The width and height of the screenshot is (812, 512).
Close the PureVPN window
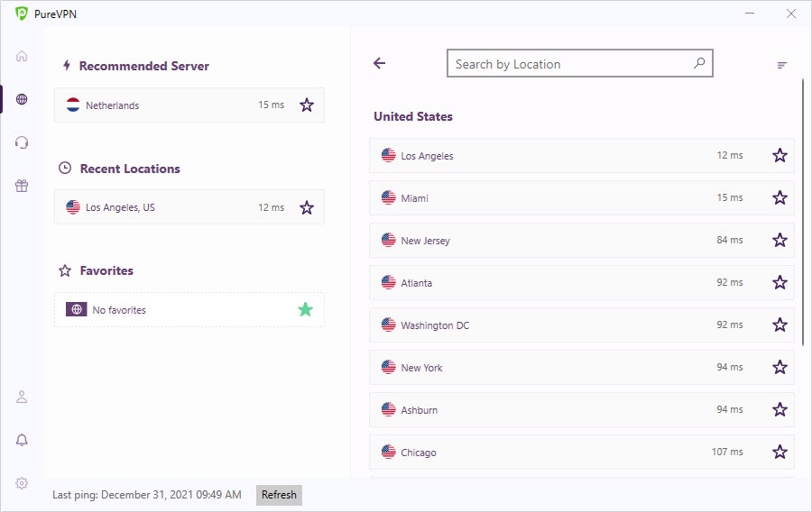791,14
